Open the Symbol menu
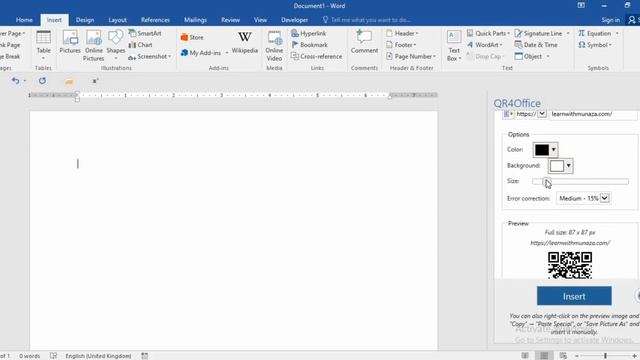 click(x=595, y=45)
